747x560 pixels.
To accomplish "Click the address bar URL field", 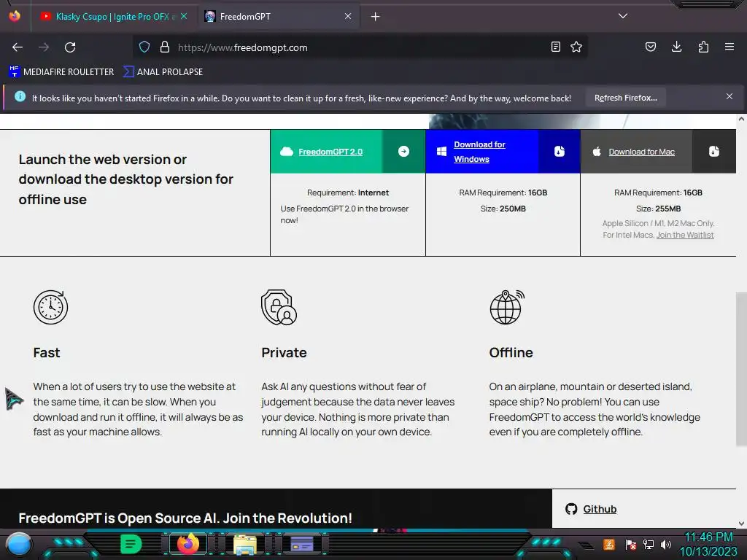I will 362,47.
